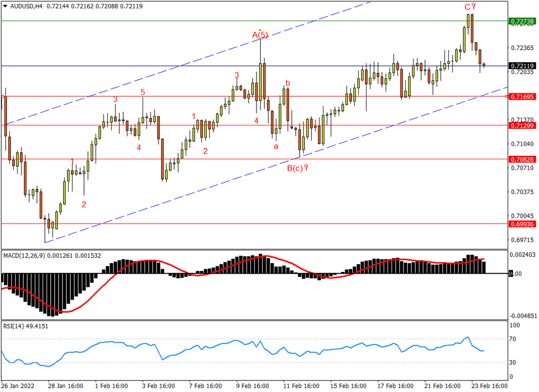Select the current price label 0.72119
Screen dimensions: 539x392
pyautogui.click(x=522, y=66)
